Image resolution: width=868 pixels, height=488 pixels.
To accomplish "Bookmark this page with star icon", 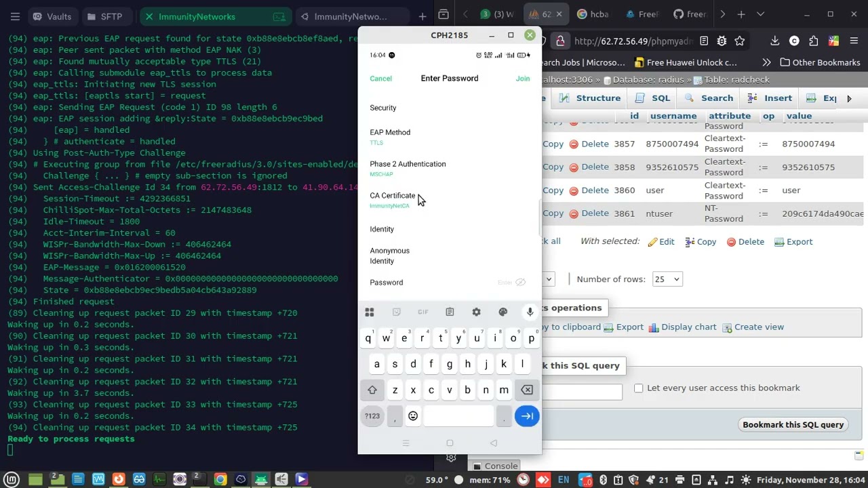I will click(740, 41).
